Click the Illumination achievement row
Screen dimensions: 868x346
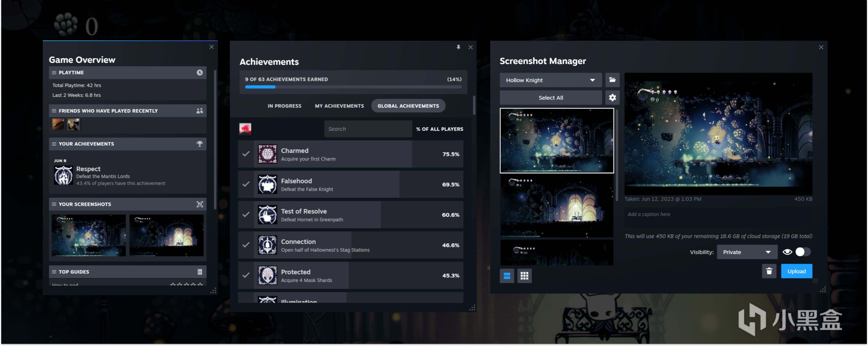point(350,298)
